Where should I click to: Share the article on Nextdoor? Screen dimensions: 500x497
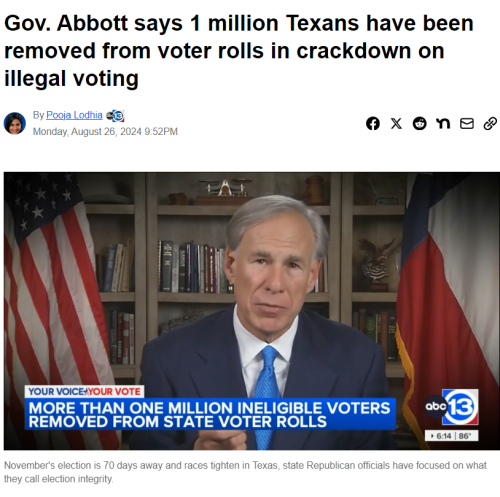[x=443, y=124]
